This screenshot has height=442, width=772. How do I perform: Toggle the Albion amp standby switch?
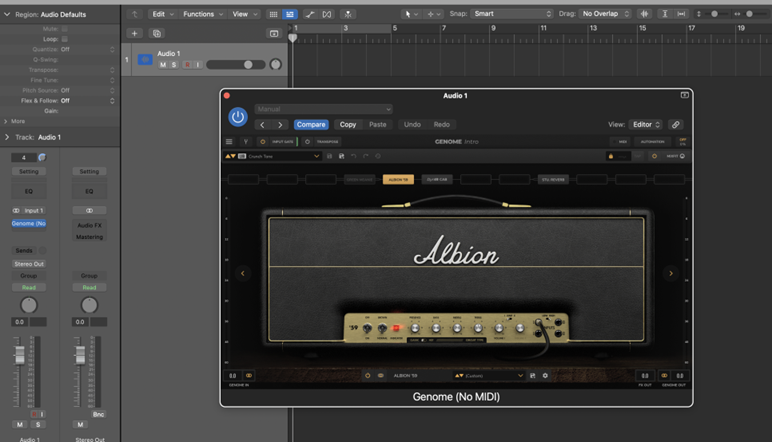(382, 328)
